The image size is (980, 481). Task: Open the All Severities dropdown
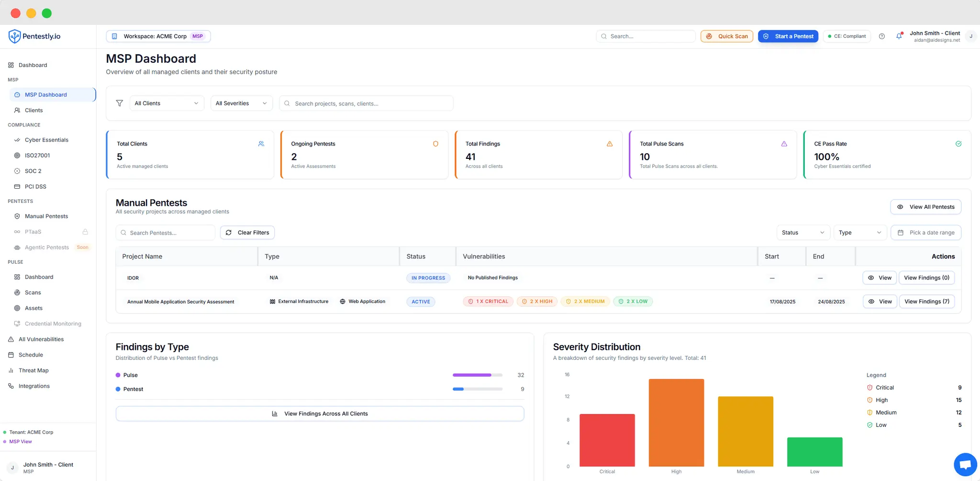[241, 103]
